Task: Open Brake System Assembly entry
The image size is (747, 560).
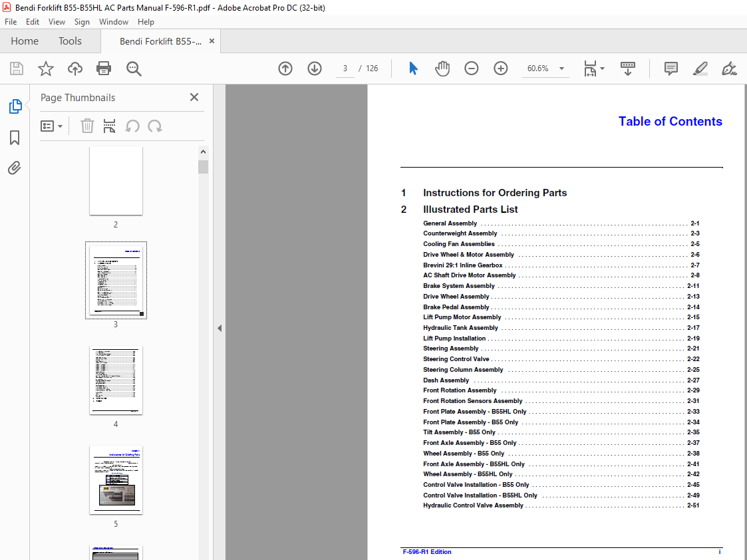Action: (561, 286)
